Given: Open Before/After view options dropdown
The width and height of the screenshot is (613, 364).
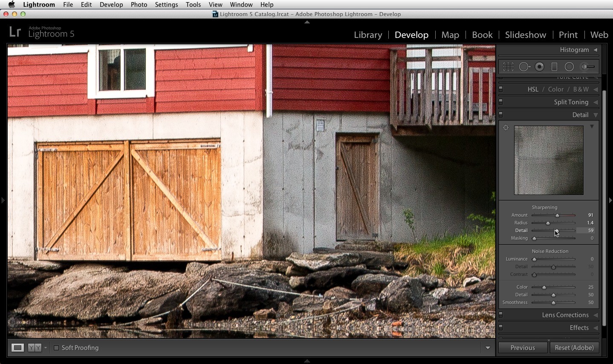Looking at the screenshot, I should click(46, 348).
